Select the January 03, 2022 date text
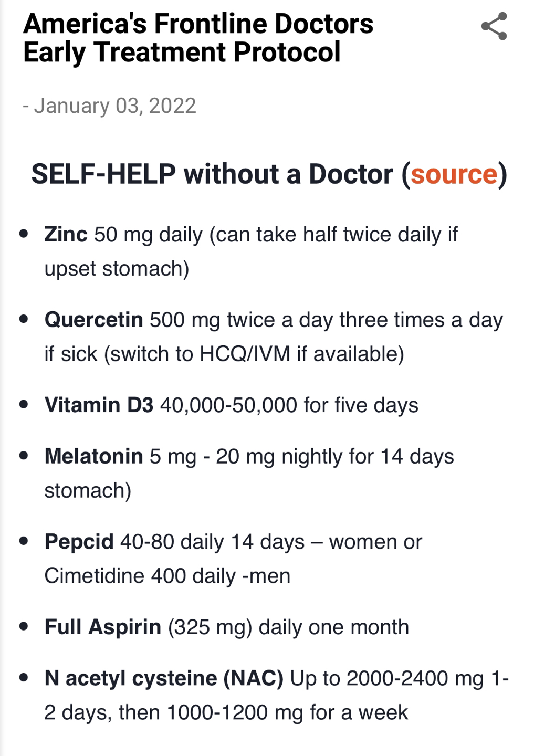Image resolution: width=534 pixels, height=756 pixels. (x=115, y=106)
